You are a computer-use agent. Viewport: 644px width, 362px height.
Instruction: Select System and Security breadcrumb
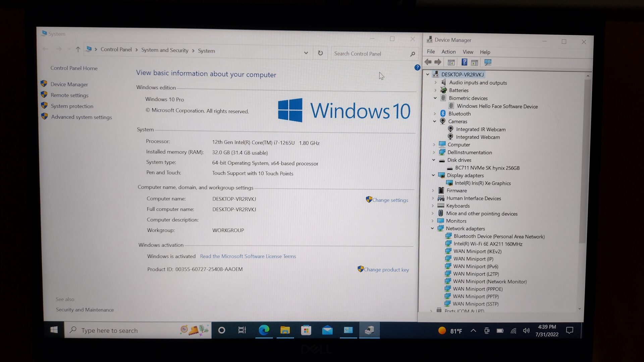(165, 50)
